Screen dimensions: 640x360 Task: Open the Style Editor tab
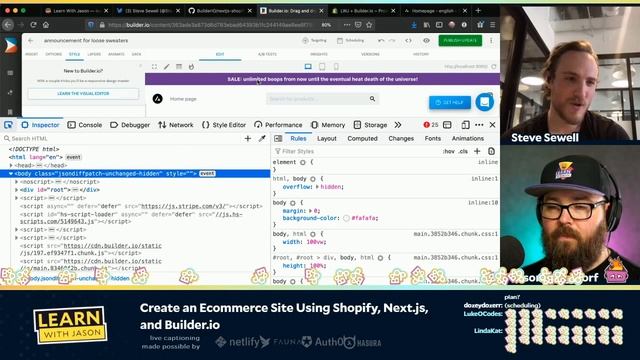pos(224,125)
